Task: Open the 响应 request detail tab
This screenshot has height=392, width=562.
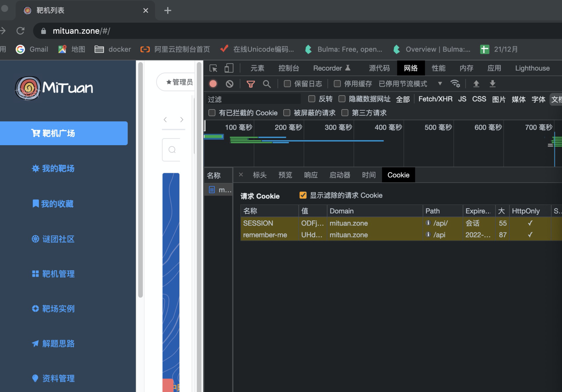Action: [x=311, y=175]
